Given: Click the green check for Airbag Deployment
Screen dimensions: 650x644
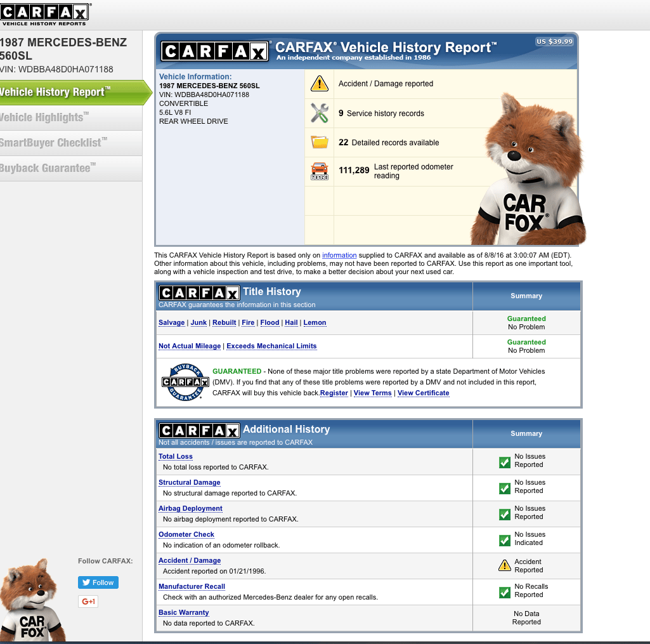Looking at the screenshot, I should [505, 514].
